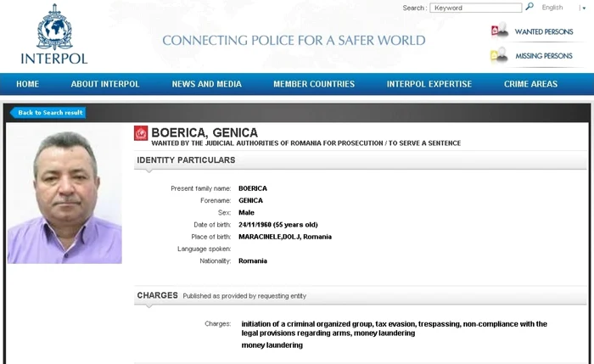
Task: Open the CRIME AREAS menu
Action: (530, 84)
